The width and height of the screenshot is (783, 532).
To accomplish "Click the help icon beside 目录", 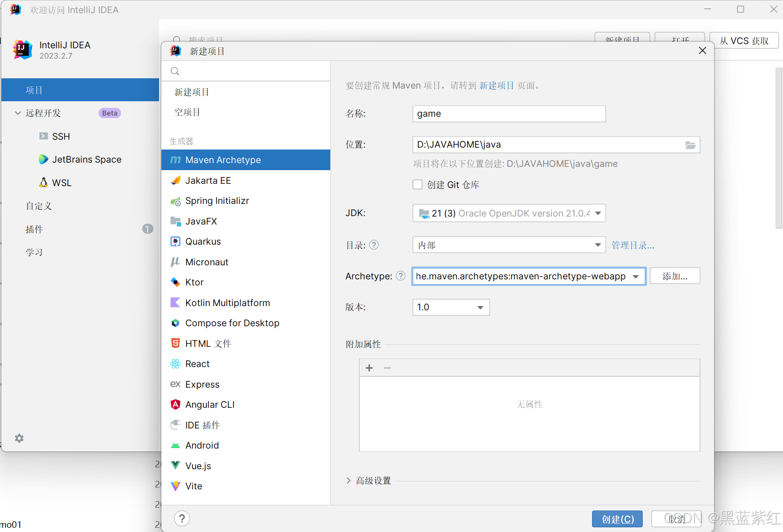I will [374, 245].
